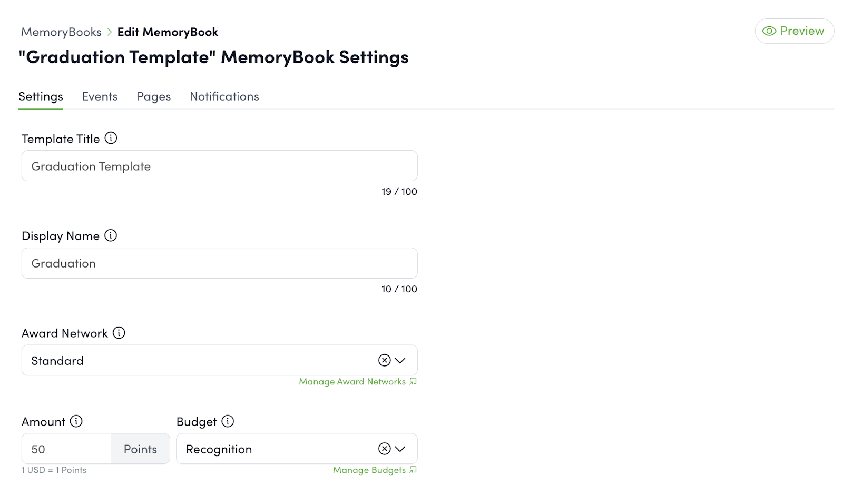The height and width of the screenshot is (504, 843).
Task: Clear the Standard award network selection
Action: pos(385,360)
